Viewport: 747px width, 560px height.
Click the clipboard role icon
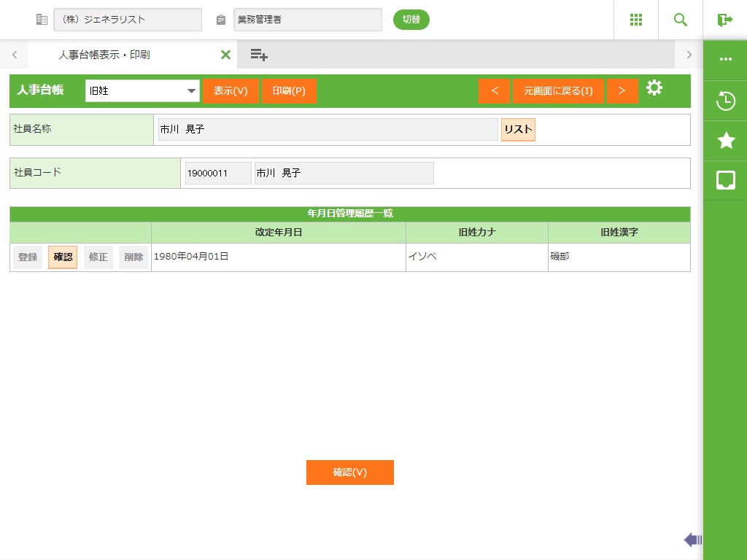pos(220,20)
